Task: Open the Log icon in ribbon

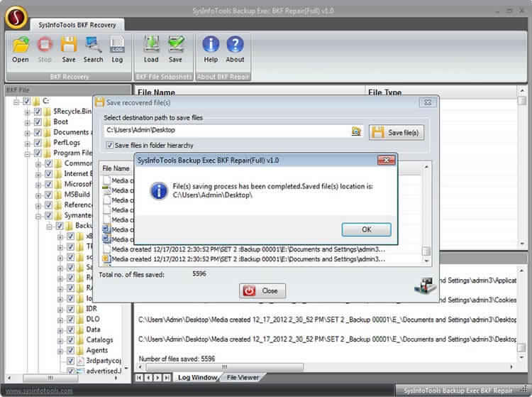Action: click(117, 45)
